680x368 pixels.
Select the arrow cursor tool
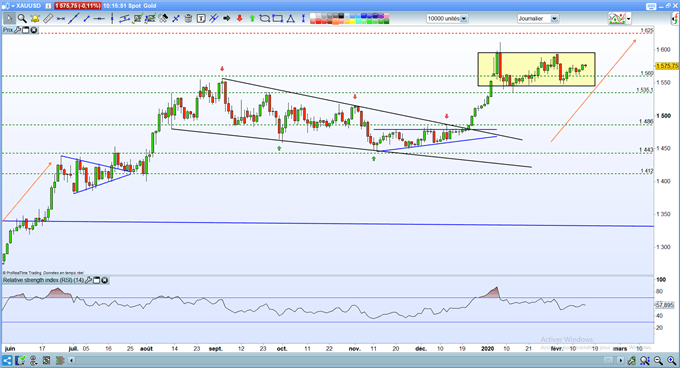9,19
